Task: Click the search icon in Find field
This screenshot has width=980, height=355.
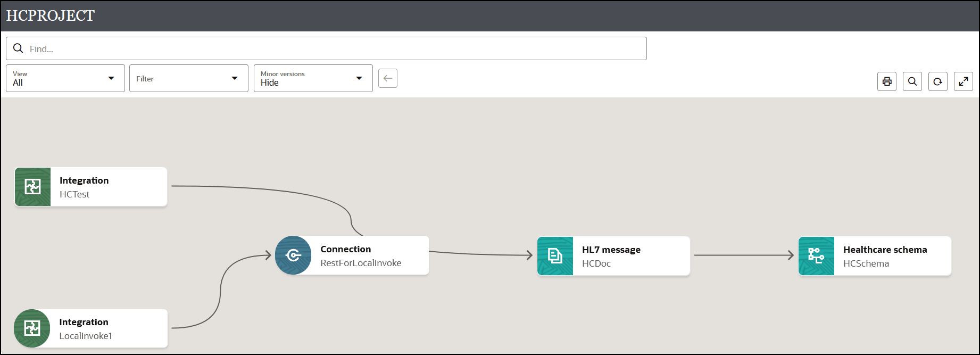Action: point(18,48)
